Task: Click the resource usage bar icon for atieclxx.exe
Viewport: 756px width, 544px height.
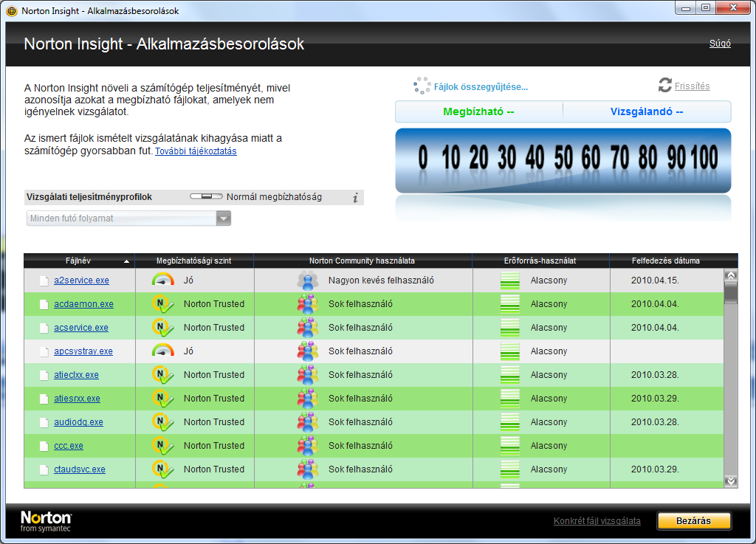Action: [510, 375]
